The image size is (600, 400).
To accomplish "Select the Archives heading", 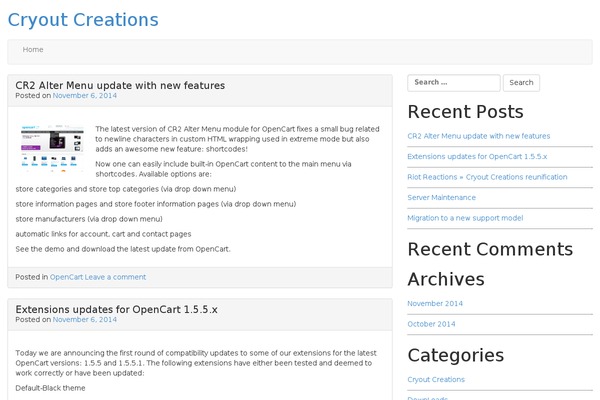I will click(x=446, y=279).
